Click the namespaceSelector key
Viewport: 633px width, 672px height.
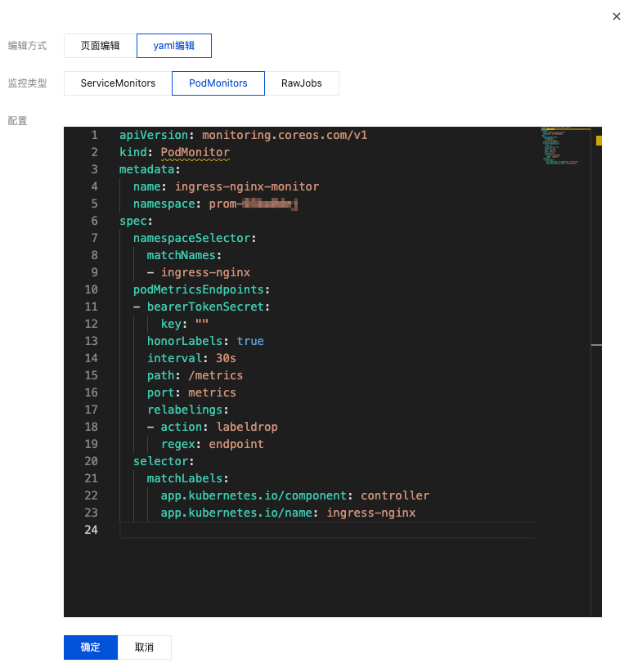pyautogui.click(x=191, y=238)
